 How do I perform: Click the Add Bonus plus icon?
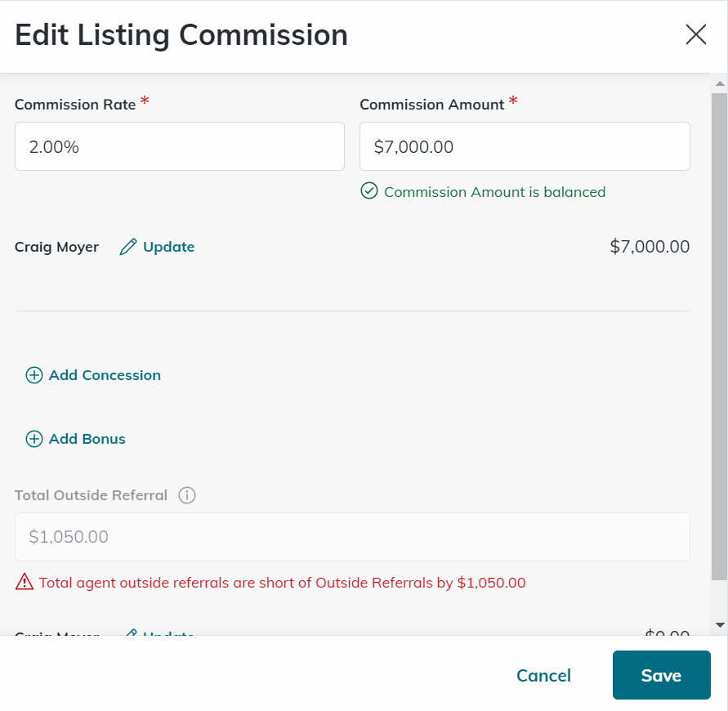34,439
